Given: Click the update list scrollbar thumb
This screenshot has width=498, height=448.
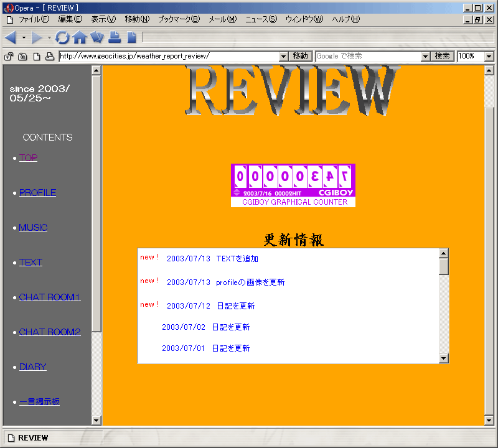Looking at the screenshot, I should coord(444,266).
